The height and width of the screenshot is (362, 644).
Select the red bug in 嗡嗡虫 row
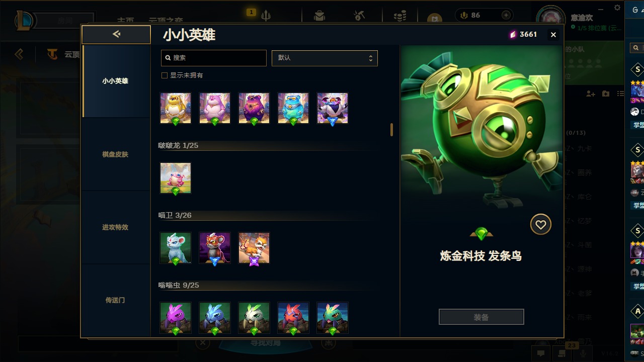pos(293,318)
